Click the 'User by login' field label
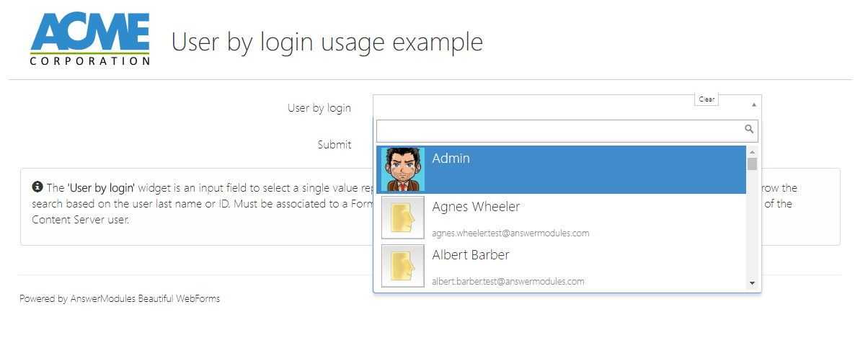 click(319, 108)
